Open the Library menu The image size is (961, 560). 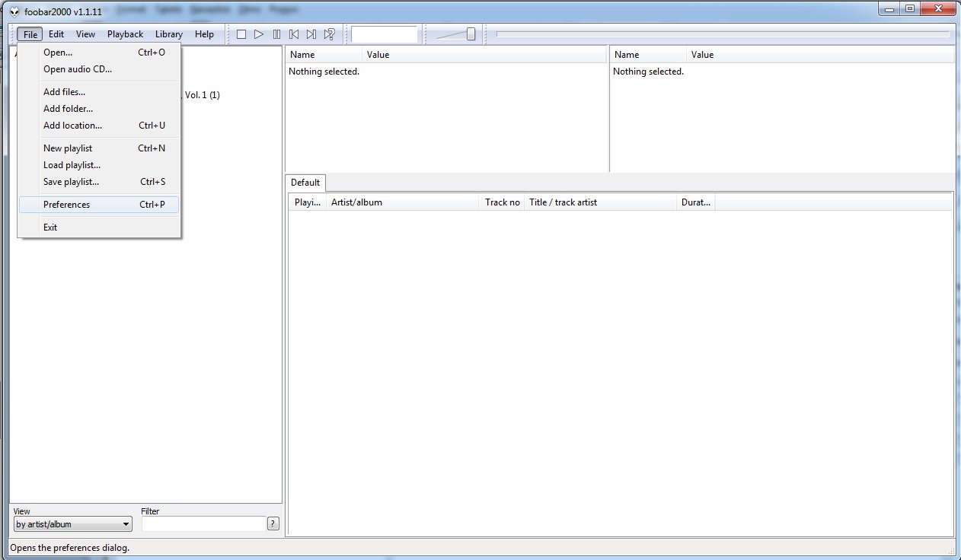pos(168,34)
